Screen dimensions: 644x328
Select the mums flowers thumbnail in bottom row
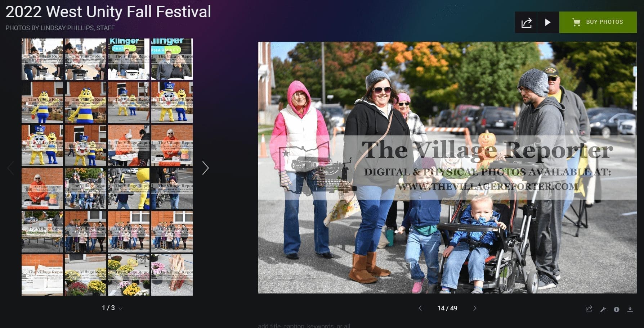point(85,275)
